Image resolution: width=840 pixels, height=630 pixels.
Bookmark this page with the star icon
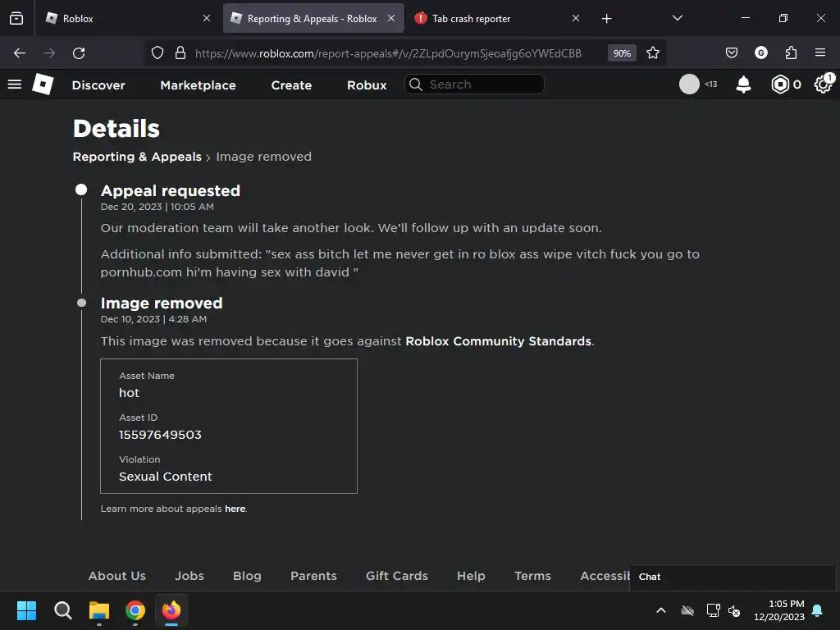coord(652,53)
